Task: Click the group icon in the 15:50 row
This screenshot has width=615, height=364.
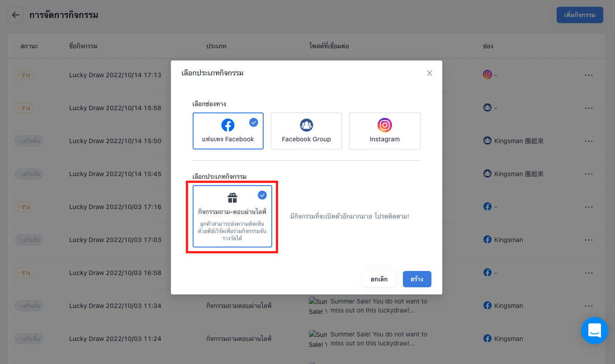Action: point(487,140)
